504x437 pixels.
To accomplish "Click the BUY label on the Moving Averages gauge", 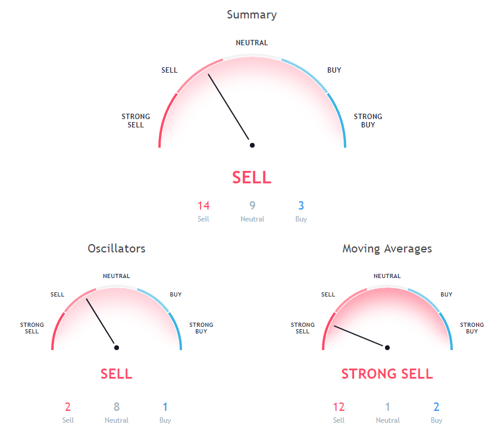I will (x=446, y=294).
